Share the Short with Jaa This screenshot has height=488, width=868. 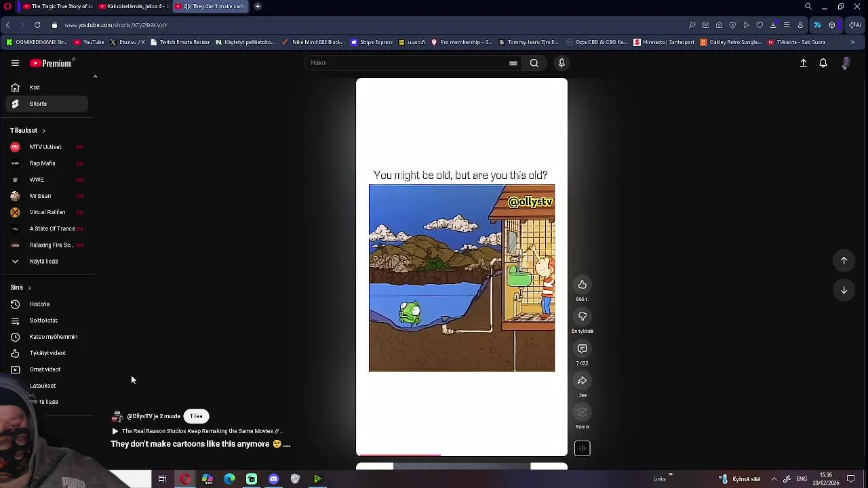point(583,380)
